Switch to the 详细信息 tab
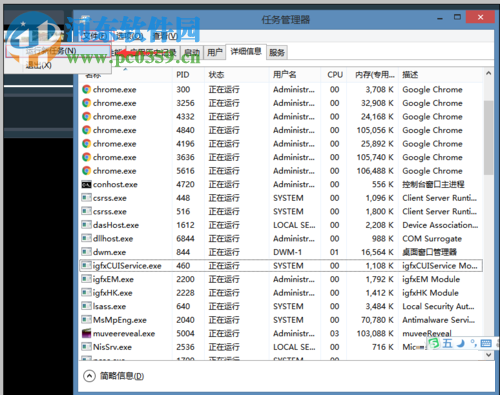The image size is (500, 395). pos(246,52)
